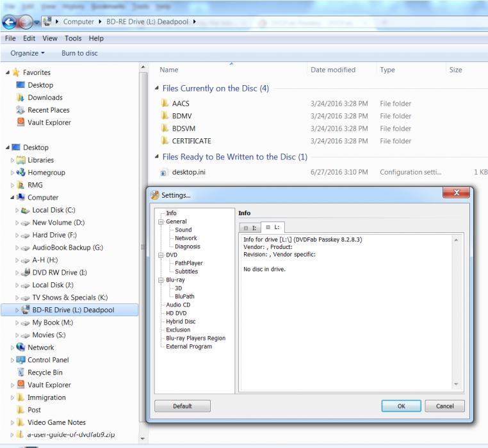Screen dimensions: 488x448
Task: Click the Default button in Settings
Action: pos(183,406)
